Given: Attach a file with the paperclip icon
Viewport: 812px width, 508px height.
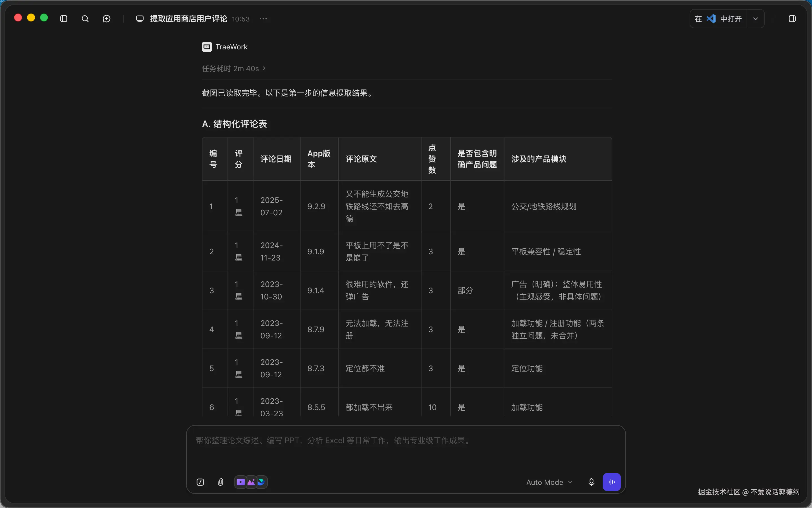Looking at the screenshot, I should pyautogui.click(x=220, y=482).
